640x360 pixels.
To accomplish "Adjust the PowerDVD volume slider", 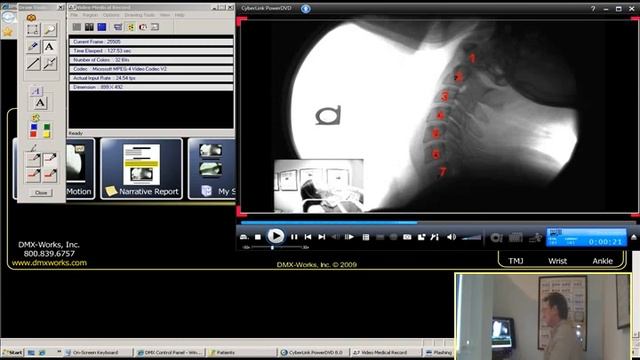I will (471, 238).
